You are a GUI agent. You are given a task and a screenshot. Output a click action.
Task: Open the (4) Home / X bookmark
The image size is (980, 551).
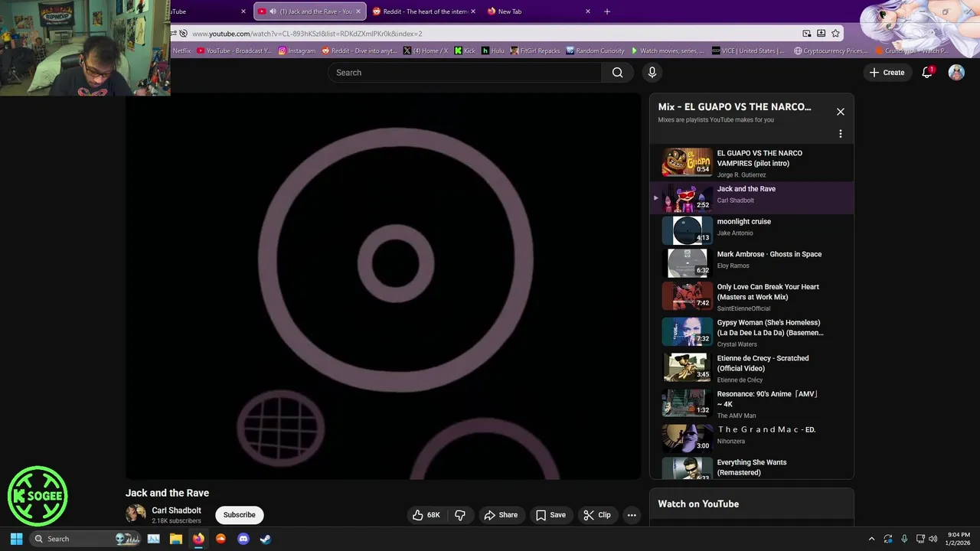point(426,51)
